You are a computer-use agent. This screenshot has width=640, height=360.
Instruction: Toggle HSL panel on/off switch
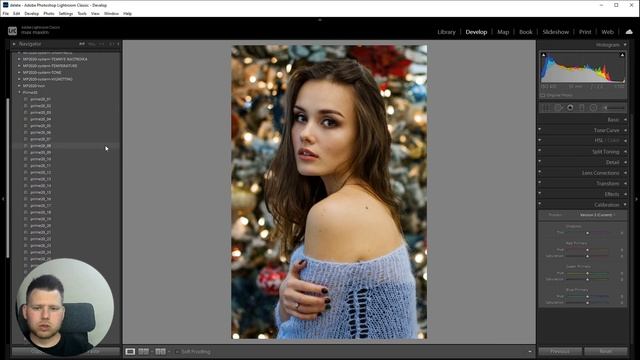click(540, 140)
